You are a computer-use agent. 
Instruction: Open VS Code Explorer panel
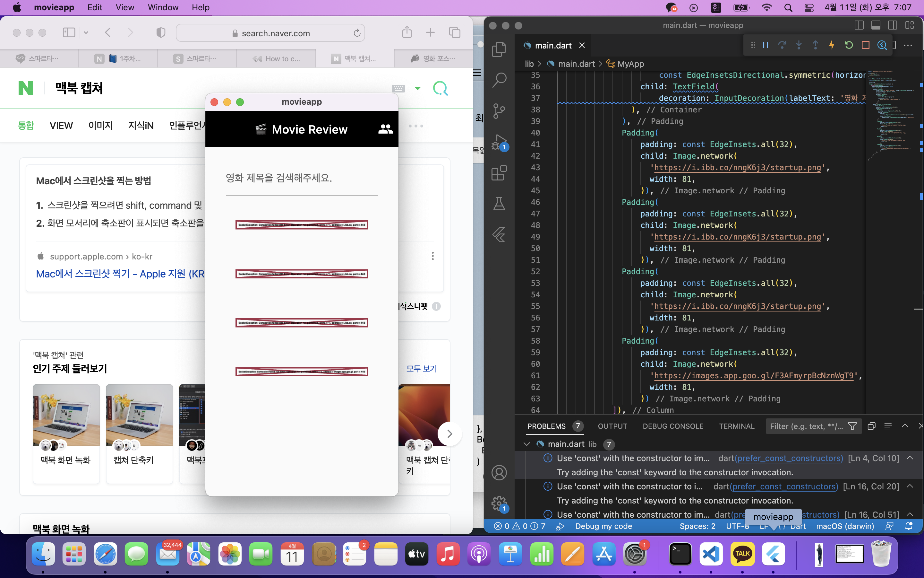pos(499,49)
